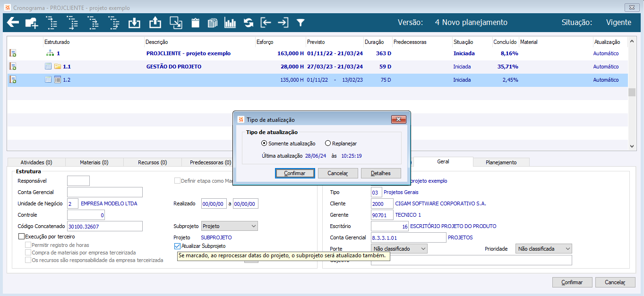Click the structure-list icon right after the new-folder icon

[52, 22]
